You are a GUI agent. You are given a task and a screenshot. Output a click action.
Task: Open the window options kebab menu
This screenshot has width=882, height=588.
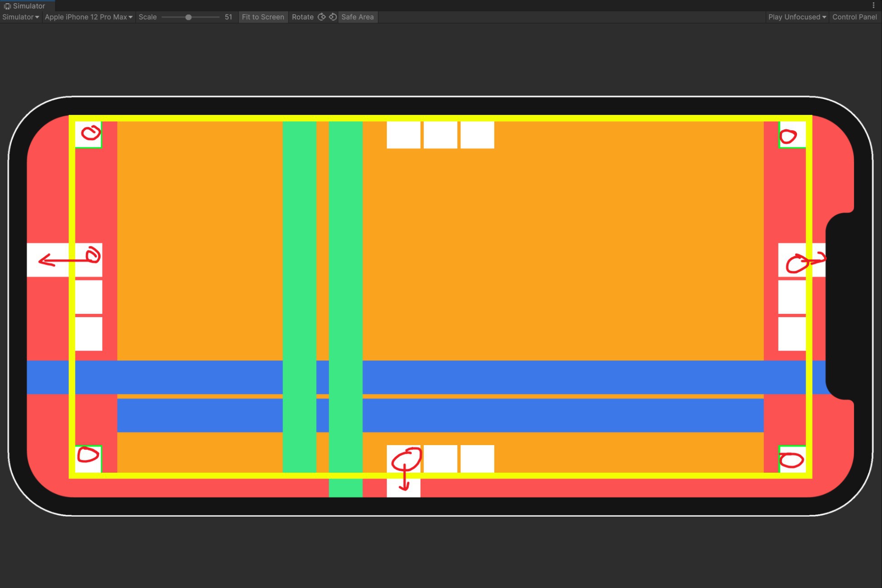pos(873,5)
